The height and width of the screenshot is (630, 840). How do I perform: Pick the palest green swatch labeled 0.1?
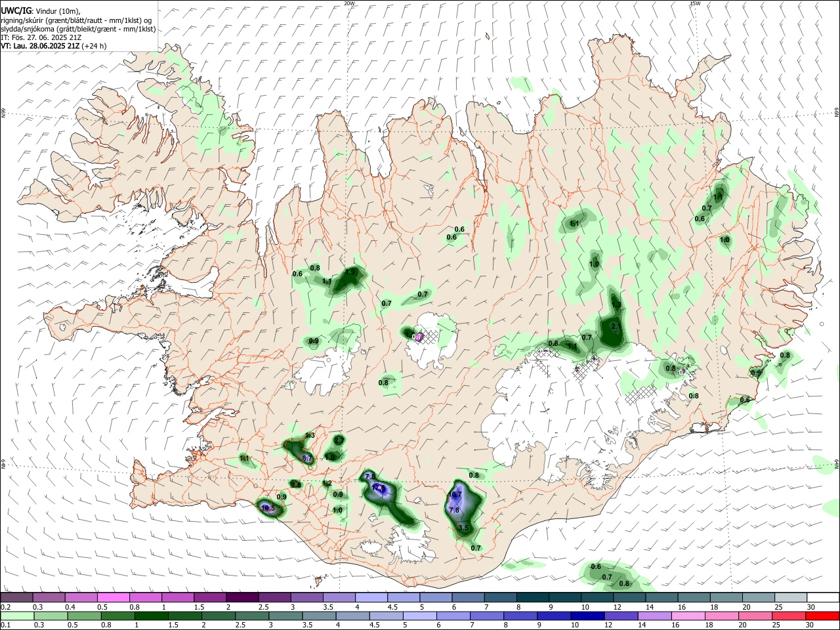tap(16, 616)
